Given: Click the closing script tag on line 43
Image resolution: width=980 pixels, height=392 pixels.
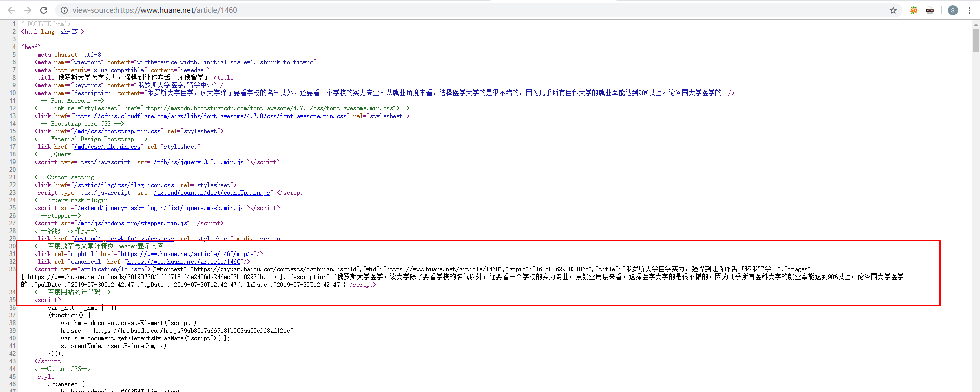Looking at the screenshot, I should pyautogui.click(x=50, y=361).
